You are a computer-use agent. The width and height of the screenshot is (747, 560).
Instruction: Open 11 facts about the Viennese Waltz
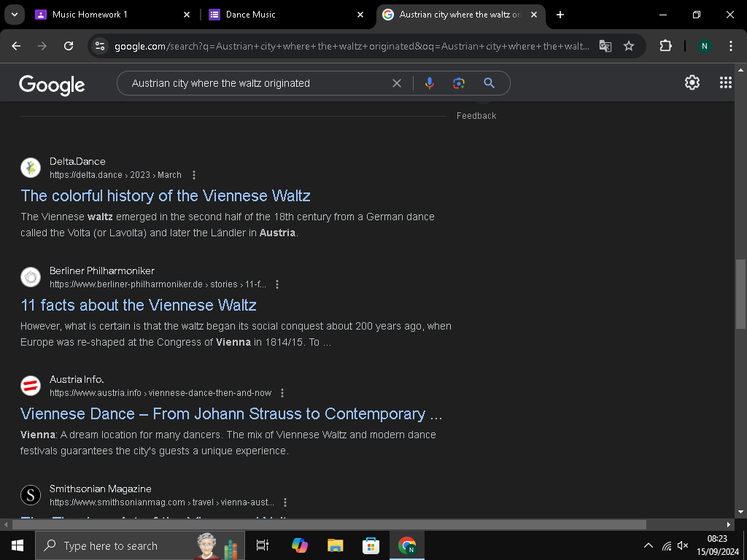click(139, 305)
